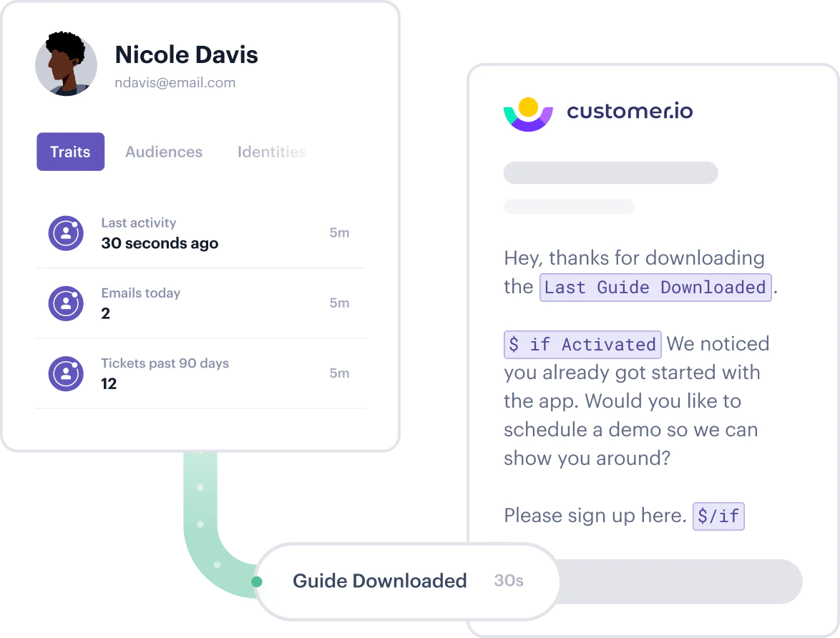Select the Last Guide Downloaded variable tag

[x=655, y=288]
